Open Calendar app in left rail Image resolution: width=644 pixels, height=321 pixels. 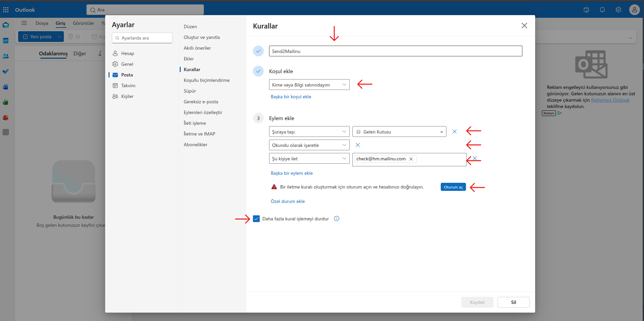(6, 41)
